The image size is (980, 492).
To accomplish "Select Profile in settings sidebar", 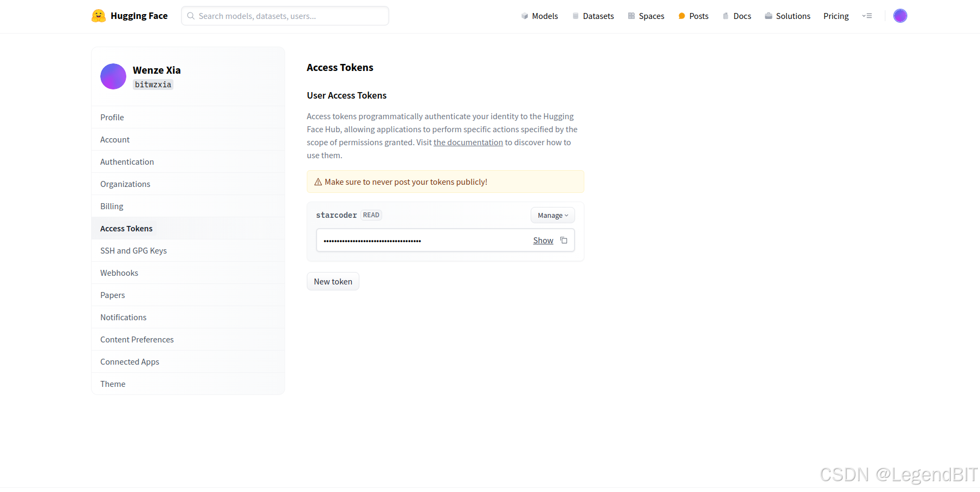I will tap(188, 117).
